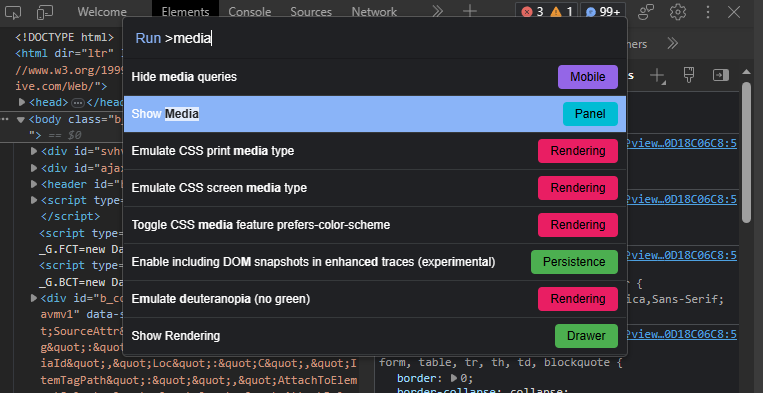Select the closing </script> tag line
Viewport: 763px width, 393px height.
[x=70, y=216]
